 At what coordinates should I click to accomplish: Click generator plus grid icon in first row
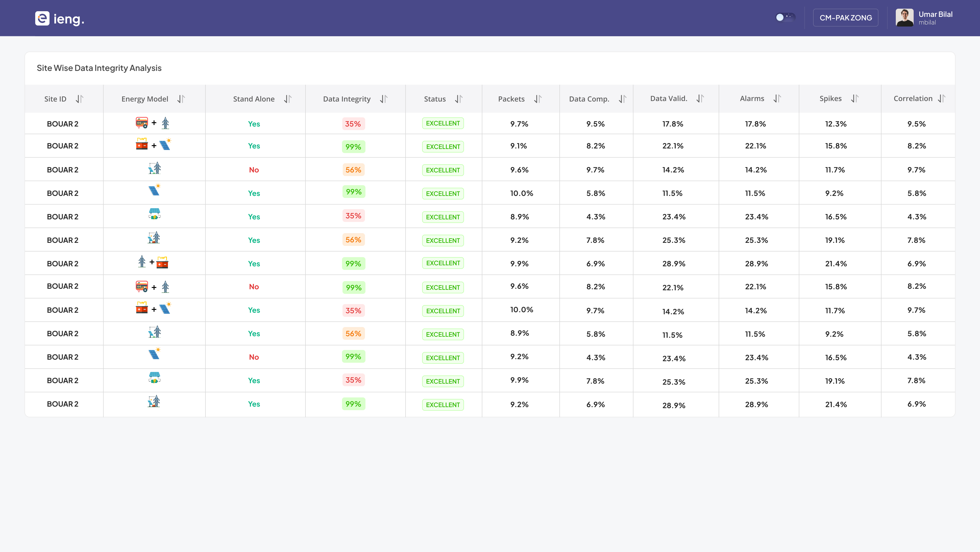[153, 123]
